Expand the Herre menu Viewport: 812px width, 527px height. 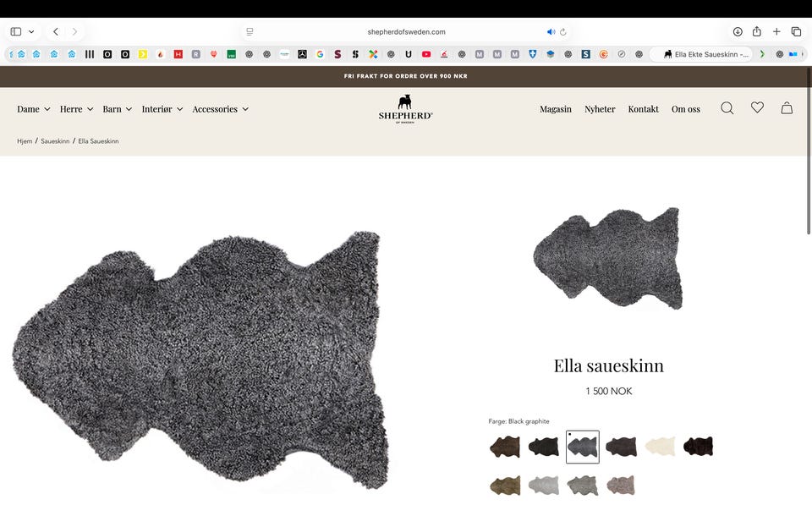tap(77, 109)
